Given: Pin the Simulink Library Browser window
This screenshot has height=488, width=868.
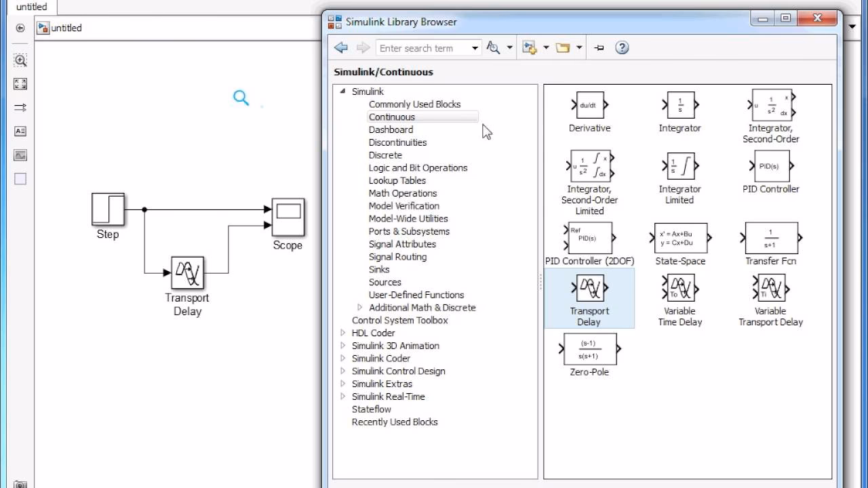Looking at the screenshot, I should pyautogui.click(x=597, y=47).
